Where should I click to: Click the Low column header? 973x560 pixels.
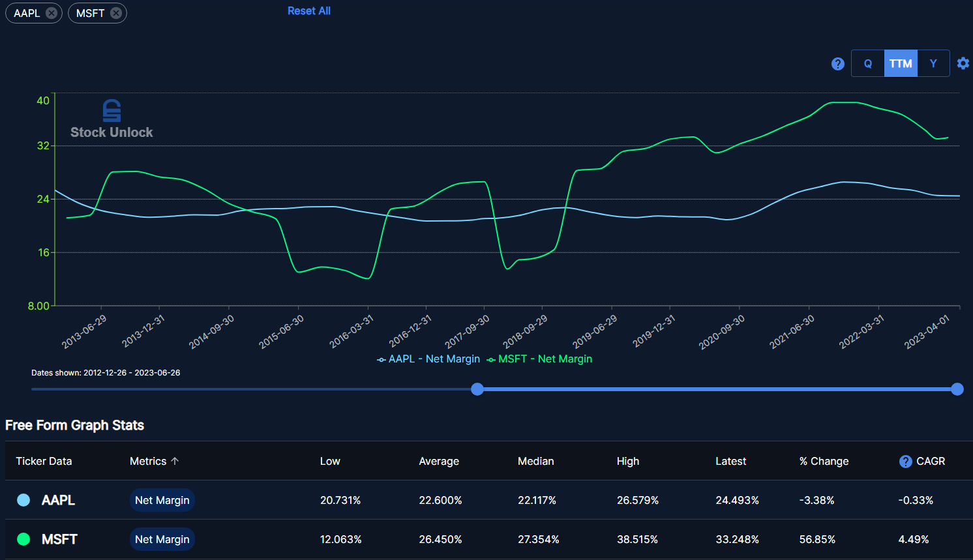click(x=330, y=461)
